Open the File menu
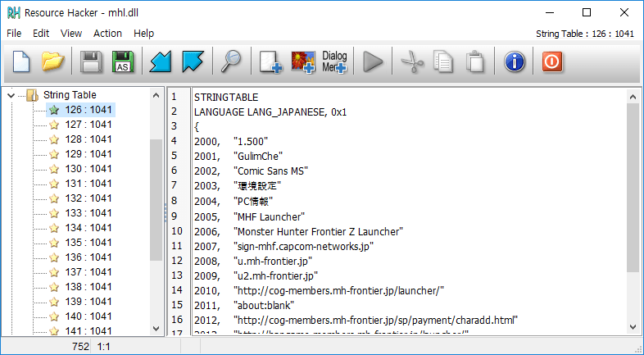 (14, 34)
